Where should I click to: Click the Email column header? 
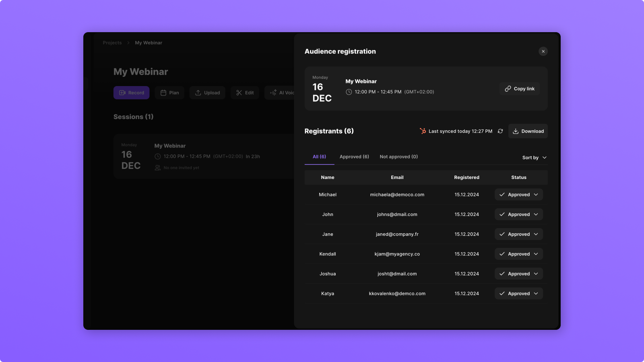397,177
